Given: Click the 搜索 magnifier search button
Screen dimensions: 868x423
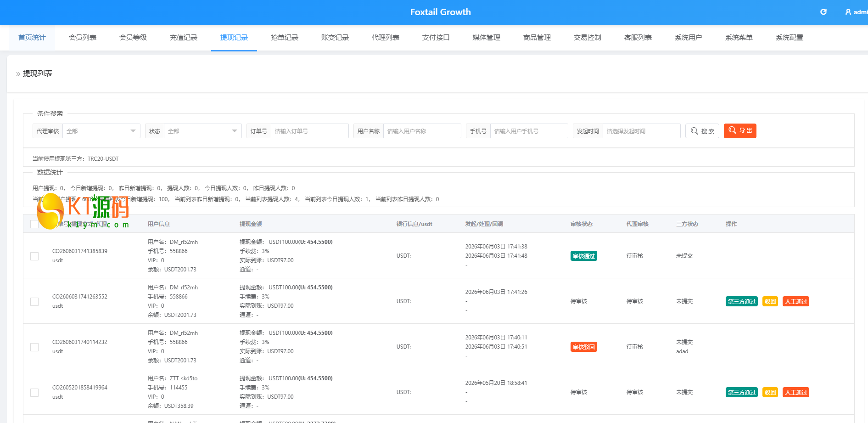Looking at the screenshot, I should (x=702, y=131).
